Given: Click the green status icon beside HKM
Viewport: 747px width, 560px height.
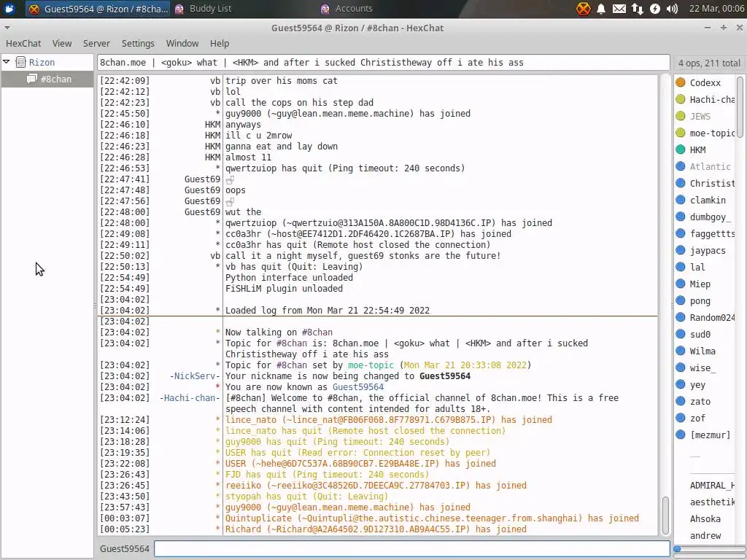Looking at the screenshot, I should click(x=681, y=149).
